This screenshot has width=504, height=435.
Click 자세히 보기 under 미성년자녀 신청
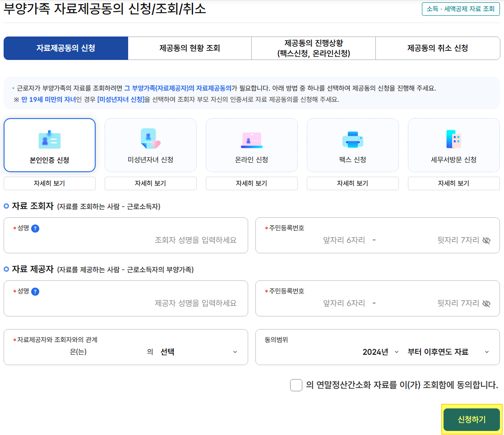coord(150,183)
